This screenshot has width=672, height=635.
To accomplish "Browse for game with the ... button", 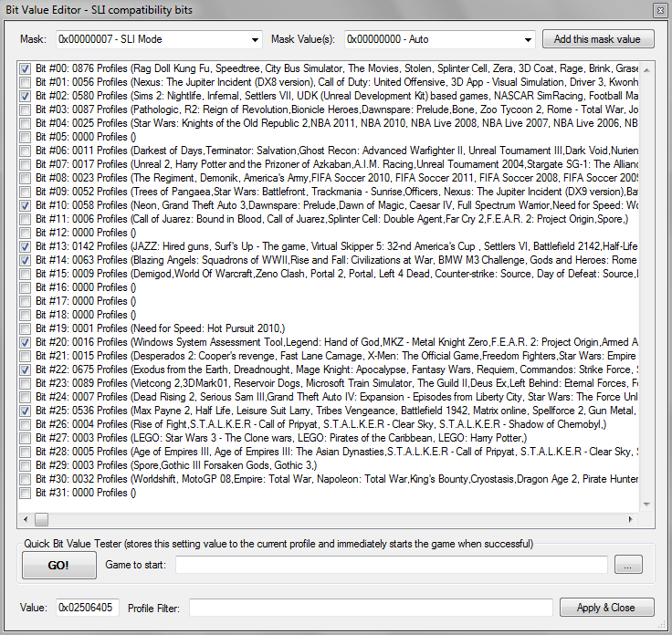I will click(x=628, y=565).
